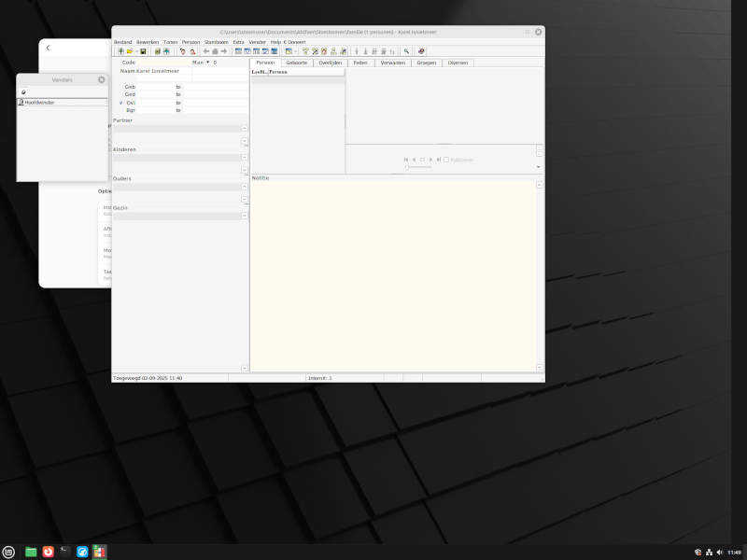Check the Publiceren checkbox in the photo panel

pos(447,159)
